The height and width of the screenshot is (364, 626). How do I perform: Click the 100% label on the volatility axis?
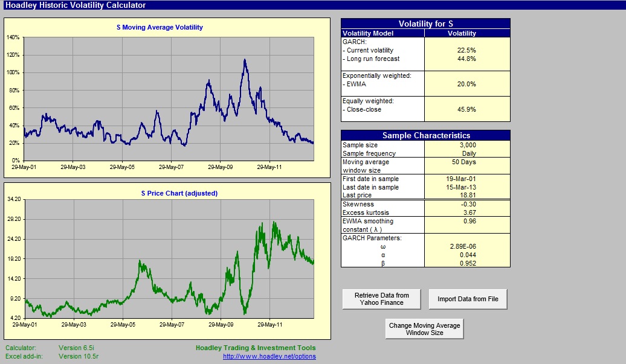click(x=13, y=72)
